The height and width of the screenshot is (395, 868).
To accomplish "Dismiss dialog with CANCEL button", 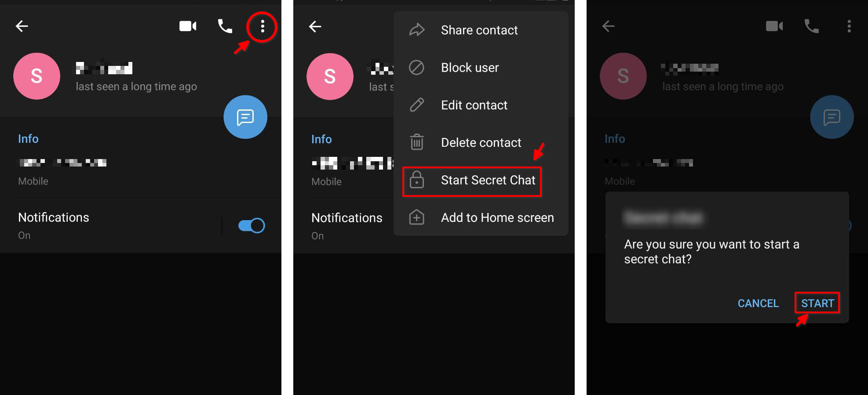I will click(x=758, y=303).
